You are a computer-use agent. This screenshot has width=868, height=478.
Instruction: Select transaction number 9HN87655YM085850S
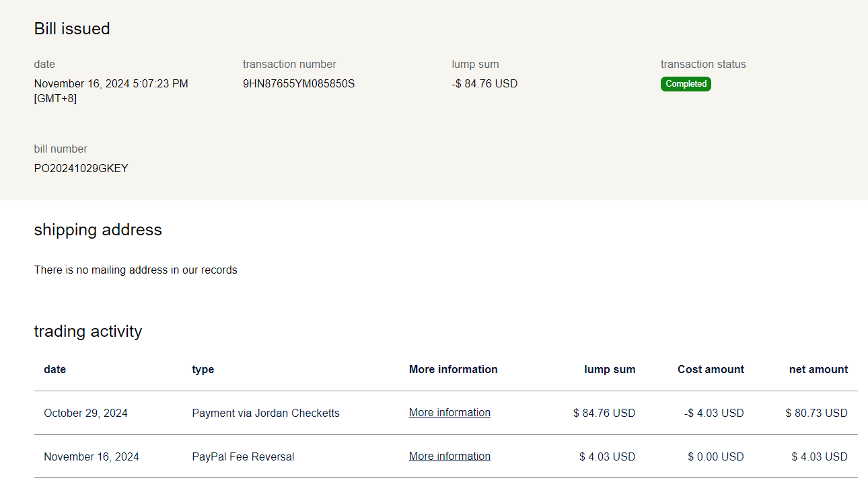click(x=298, y=84)
